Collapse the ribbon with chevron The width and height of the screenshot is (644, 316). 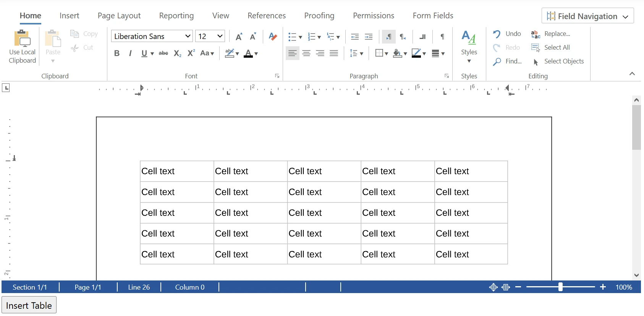(x=632, y=74)
